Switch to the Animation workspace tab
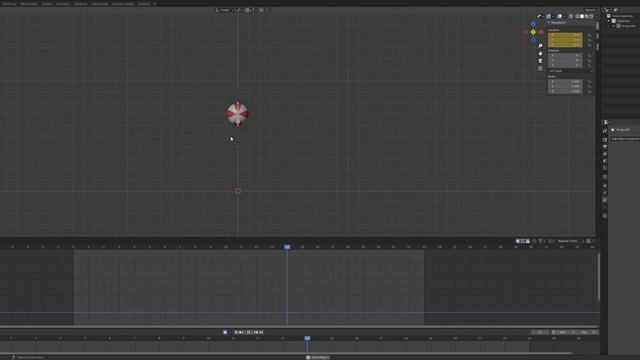This screenshot has width=640, height=360. coord(63,4)
